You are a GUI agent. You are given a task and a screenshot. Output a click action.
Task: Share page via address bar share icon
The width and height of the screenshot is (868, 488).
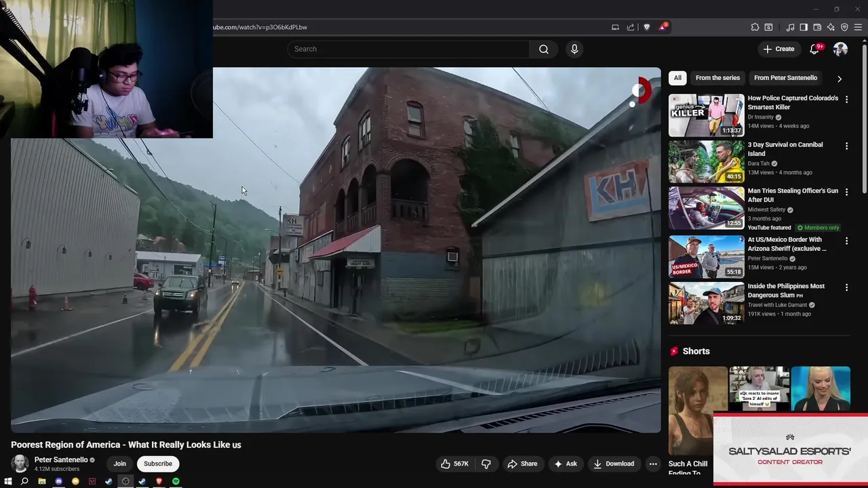(x=631, y=27)
